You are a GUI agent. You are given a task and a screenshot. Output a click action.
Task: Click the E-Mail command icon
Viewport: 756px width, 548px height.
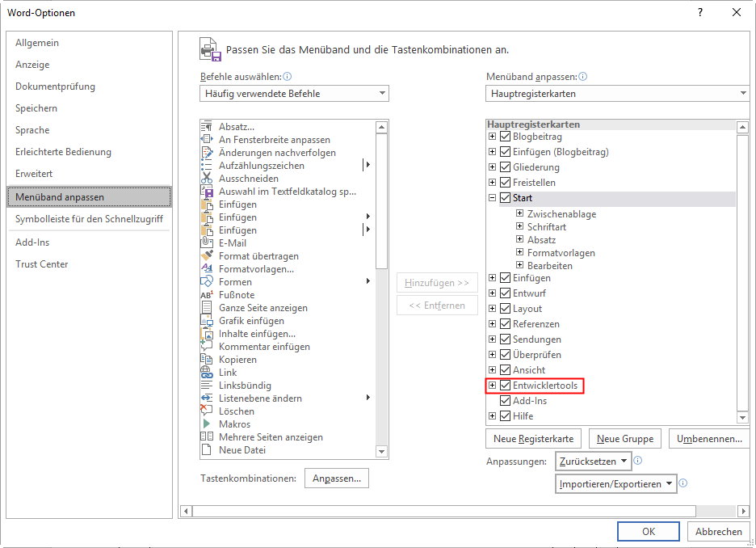click(x=206, y=243)
